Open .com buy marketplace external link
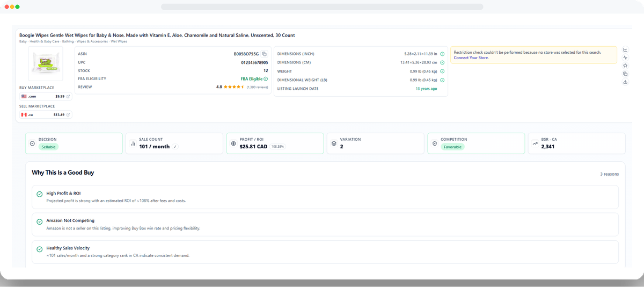 68,97
